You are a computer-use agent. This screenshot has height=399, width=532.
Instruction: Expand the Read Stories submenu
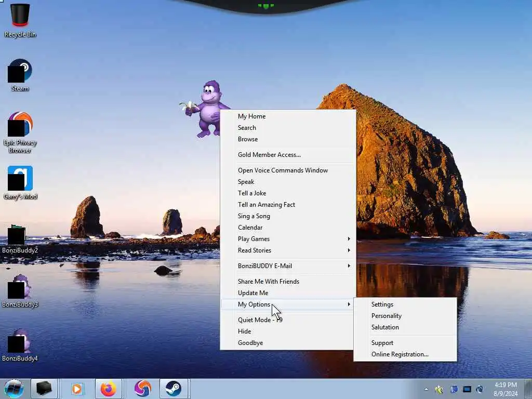click(x=287, y=250)
